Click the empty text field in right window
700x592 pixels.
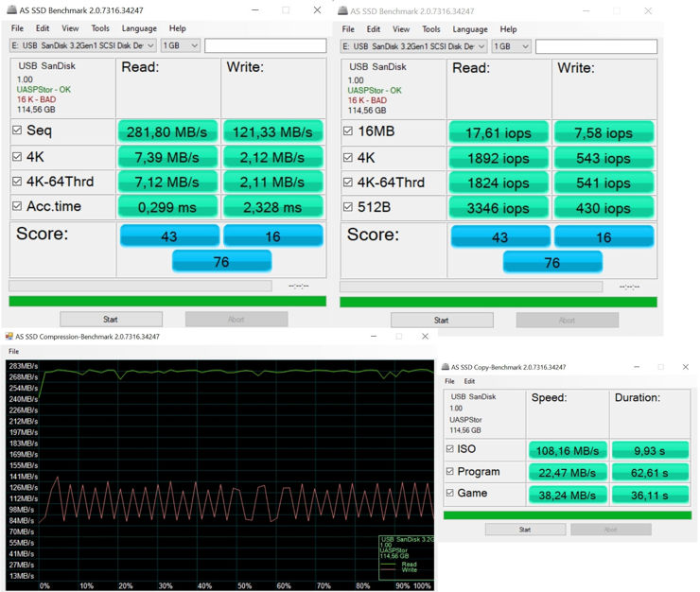click(596, 46)
